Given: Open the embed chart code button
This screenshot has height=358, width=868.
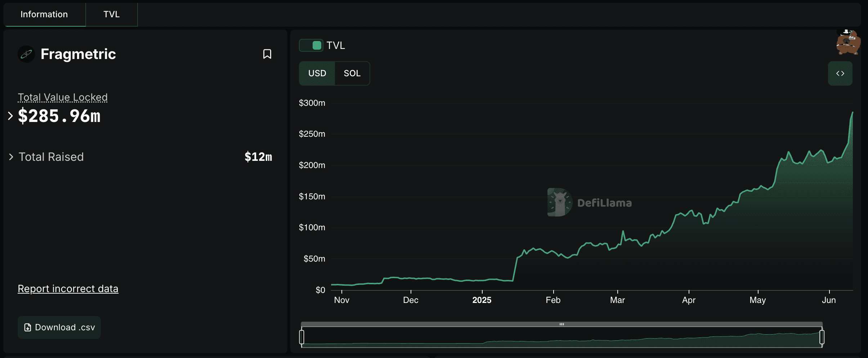Looking at the screenshot, I should [840, 73].
